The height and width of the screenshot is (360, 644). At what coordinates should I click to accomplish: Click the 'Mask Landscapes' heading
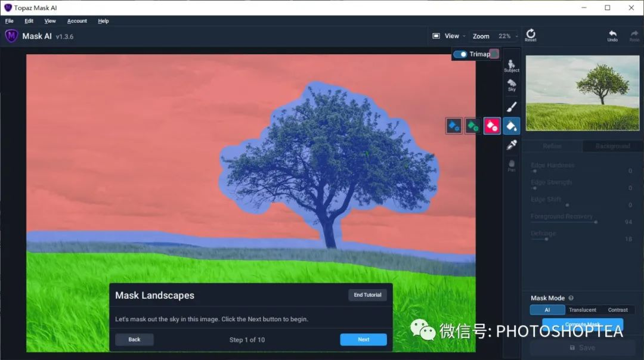(154, 295)
